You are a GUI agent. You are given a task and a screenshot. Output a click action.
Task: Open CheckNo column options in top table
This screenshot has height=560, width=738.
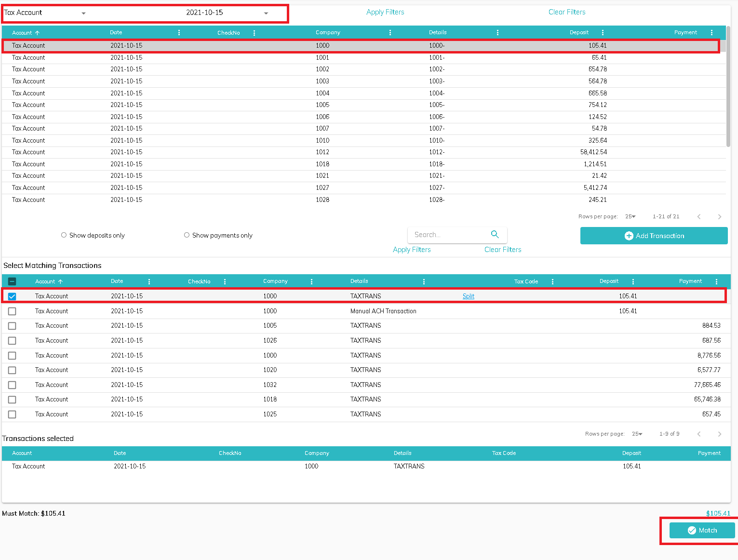tap(254, 33)
